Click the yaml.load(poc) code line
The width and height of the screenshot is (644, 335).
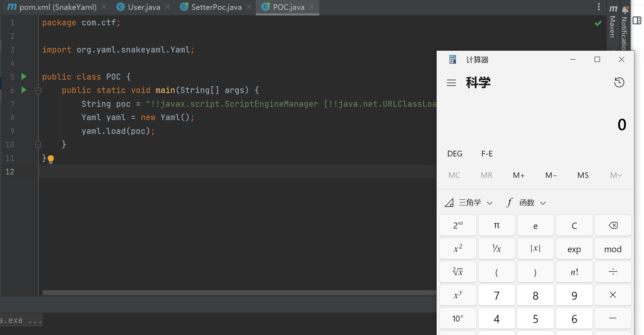click(x=118, y=131)
